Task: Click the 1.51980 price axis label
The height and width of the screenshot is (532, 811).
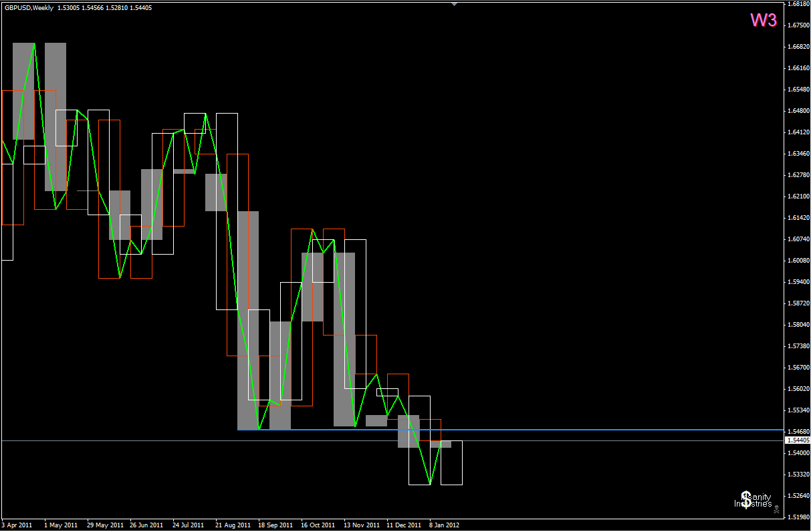Action: [798, 517]
